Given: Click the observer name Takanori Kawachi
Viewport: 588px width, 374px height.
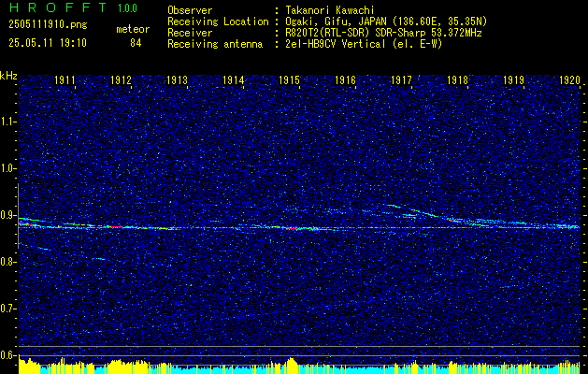Looking at the screenshot, I should coord(330,10).
